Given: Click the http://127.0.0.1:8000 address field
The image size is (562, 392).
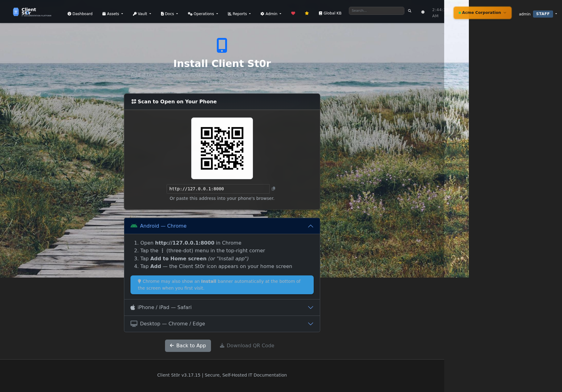Looking at the screenshot, I should click(x=218, y=189).
